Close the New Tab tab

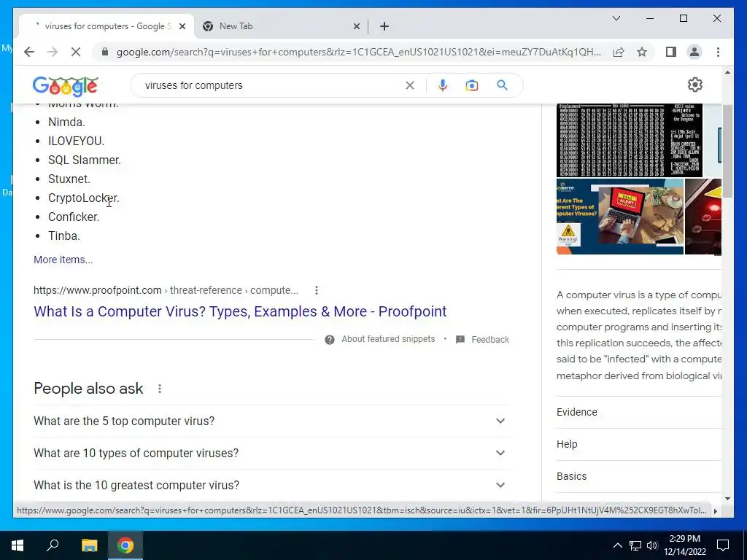356,26
